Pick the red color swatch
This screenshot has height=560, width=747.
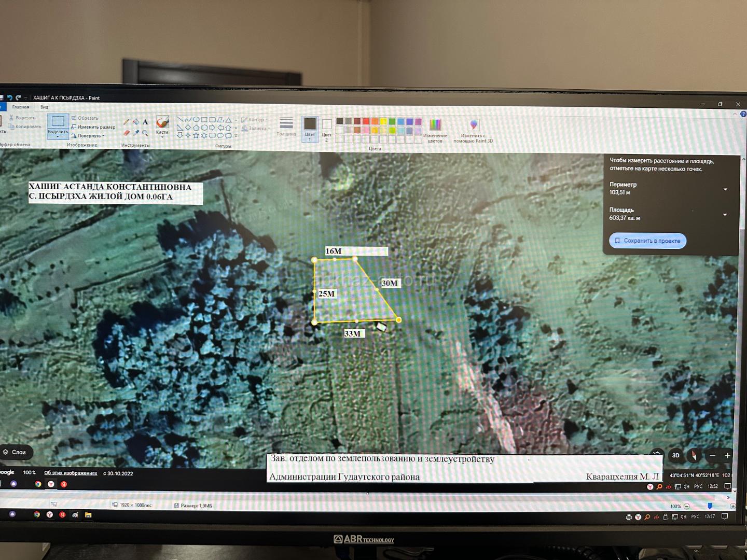pyautogui.click(x=366, y=121)
